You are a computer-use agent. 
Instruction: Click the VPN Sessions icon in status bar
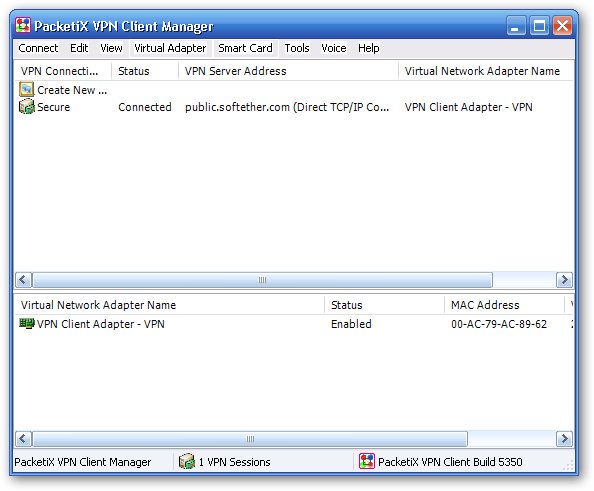[186, 461]
